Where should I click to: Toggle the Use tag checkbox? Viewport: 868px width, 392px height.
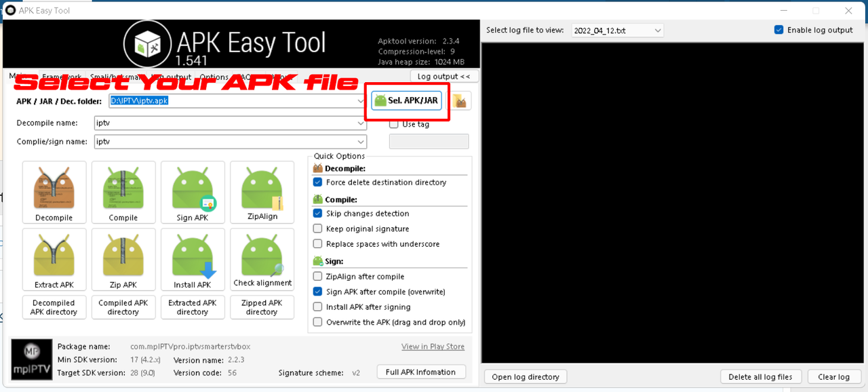(393, 124)
